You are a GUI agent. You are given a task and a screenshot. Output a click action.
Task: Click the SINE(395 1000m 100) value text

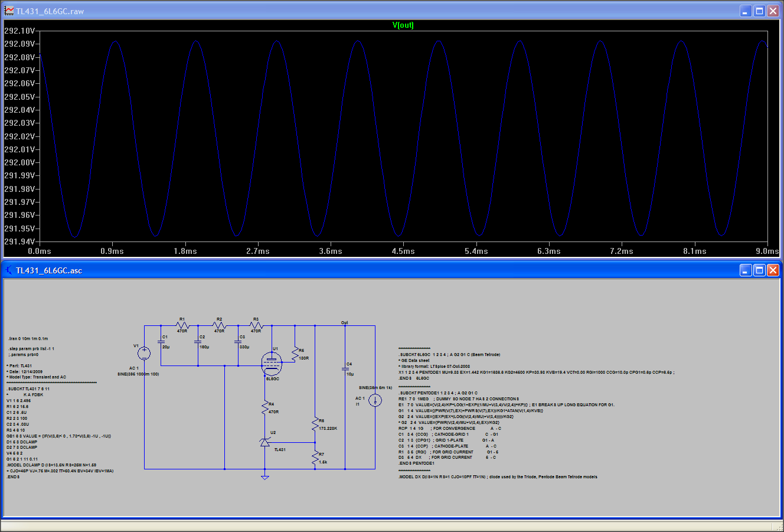coord(138,374)
